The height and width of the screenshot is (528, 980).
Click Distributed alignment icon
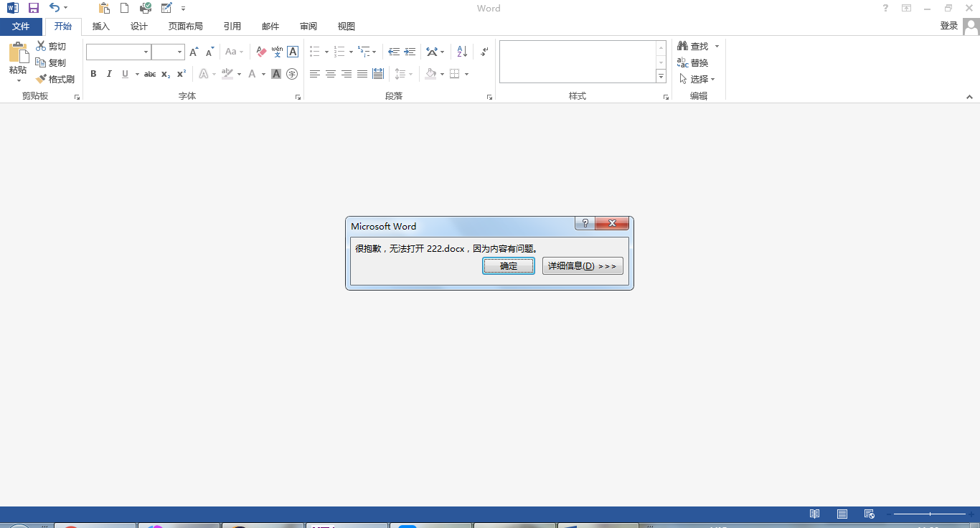pos(378,74)
